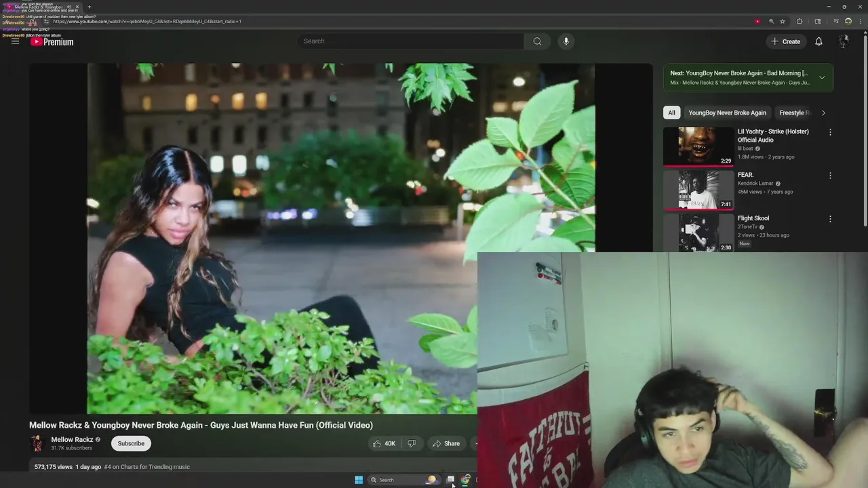
Task: Open Lil Yachty Strike (Holster) video title
Action: (773, 136)
